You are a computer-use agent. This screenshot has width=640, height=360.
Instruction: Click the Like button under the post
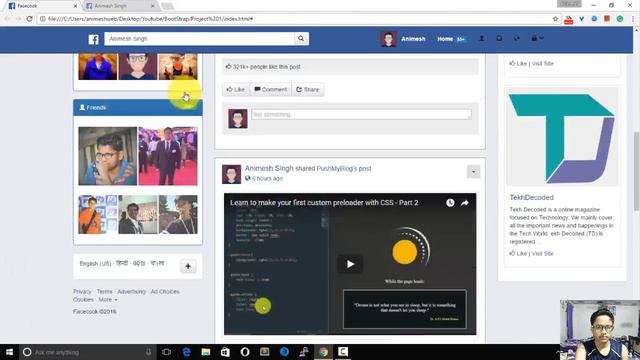(x=236, y=89)
